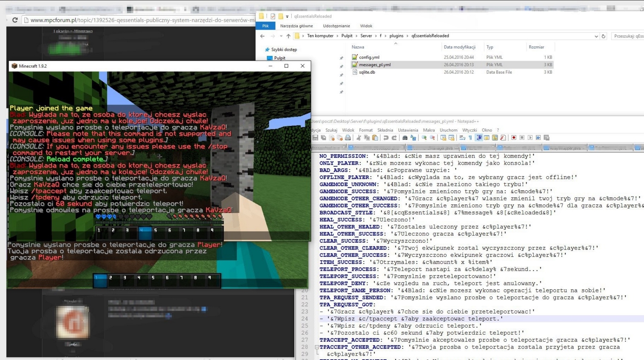Click 'Server' in the breadcrumb path

click(x=366, y=36)
